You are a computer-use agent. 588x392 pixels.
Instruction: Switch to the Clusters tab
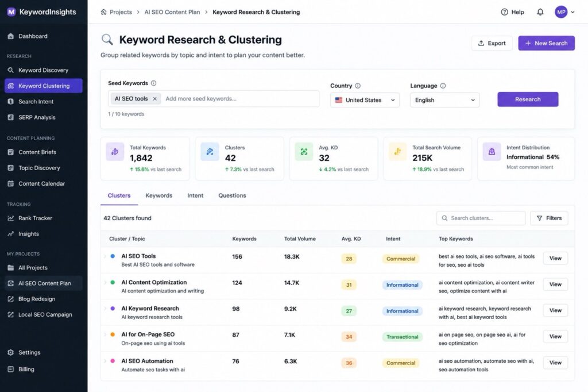[119, 195]
